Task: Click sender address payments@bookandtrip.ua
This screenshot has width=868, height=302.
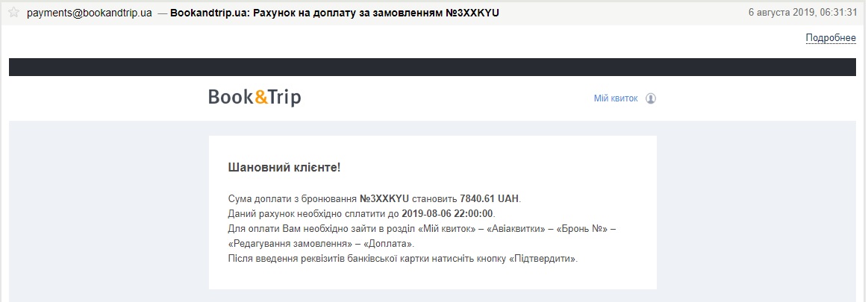Action: [90, 13]
